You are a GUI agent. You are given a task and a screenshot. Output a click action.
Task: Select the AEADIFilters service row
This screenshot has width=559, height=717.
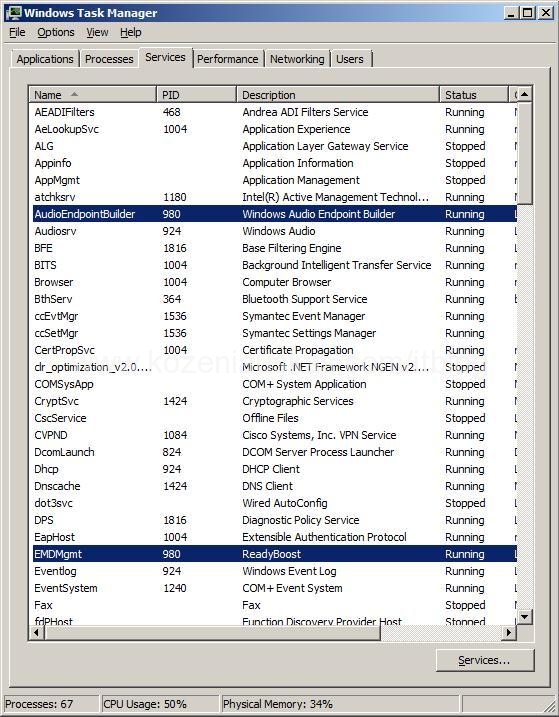point(274,112)
